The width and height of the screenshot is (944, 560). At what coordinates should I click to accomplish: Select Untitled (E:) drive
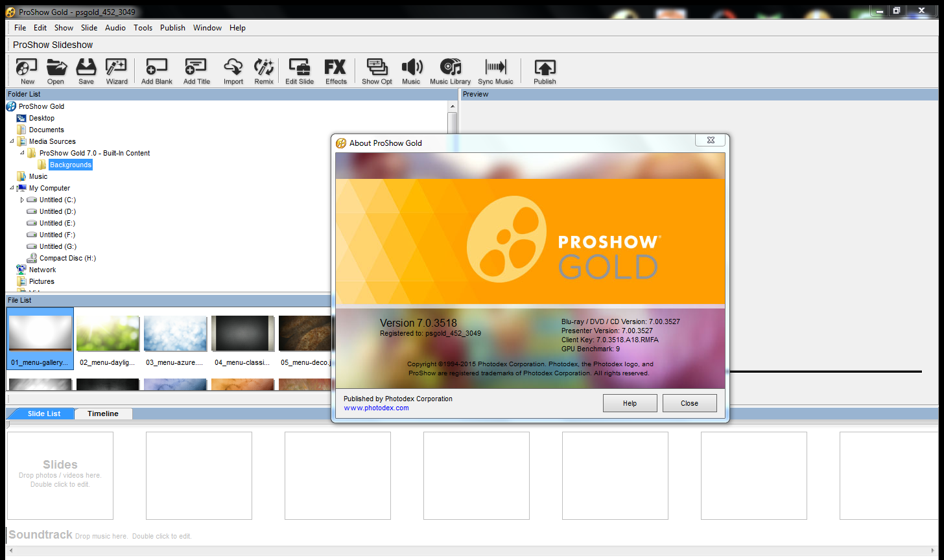57,223
